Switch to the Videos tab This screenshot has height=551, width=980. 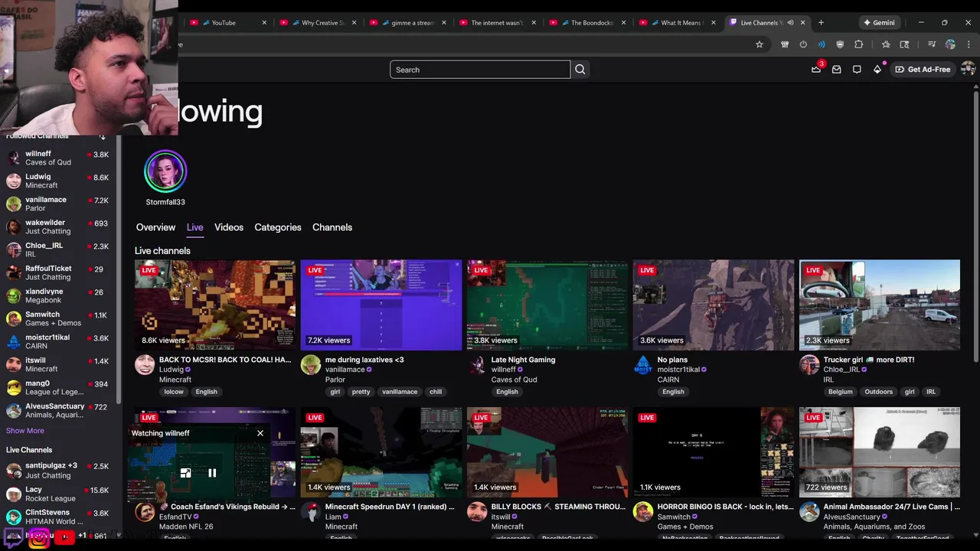[x=229, y=227]
